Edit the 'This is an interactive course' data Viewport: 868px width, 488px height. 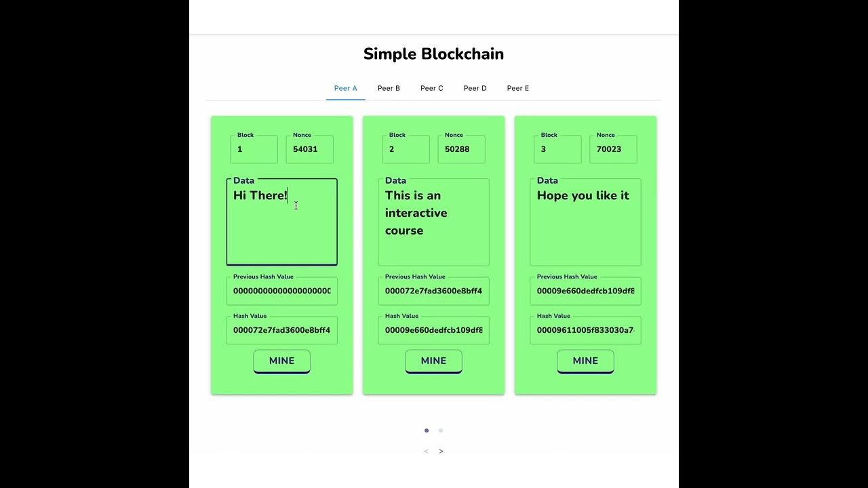(x=433, y=222)
